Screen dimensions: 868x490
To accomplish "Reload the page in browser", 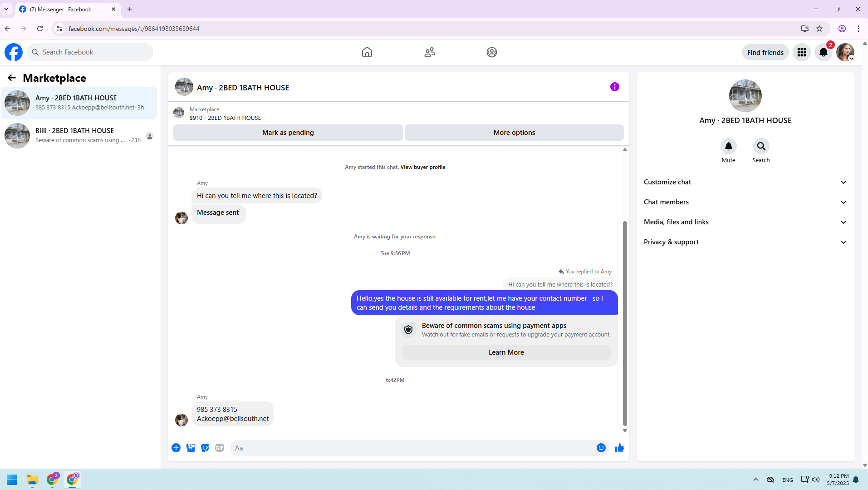I will tap(40, 29).
